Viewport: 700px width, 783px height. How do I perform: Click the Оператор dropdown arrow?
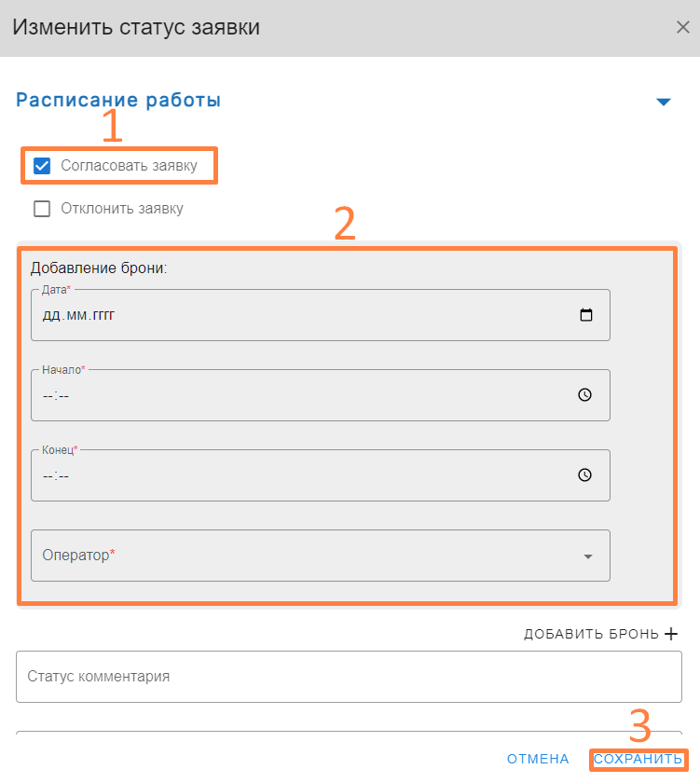588,556
